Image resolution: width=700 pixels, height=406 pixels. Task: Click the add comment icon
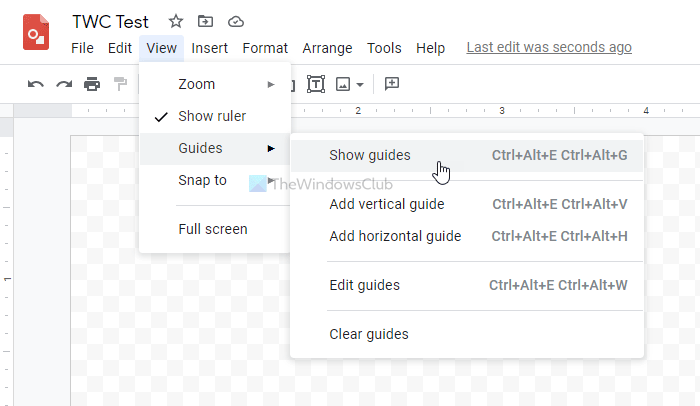tap(392, 84)
